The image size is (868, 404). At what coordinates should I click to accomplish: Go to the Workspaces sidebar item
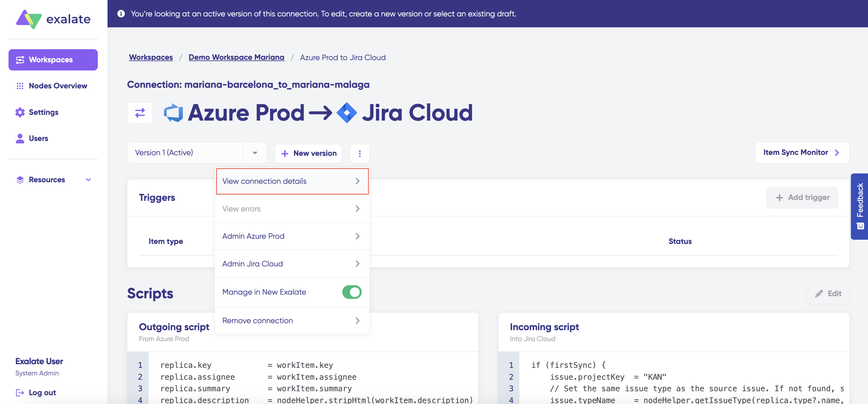point(53,60)
